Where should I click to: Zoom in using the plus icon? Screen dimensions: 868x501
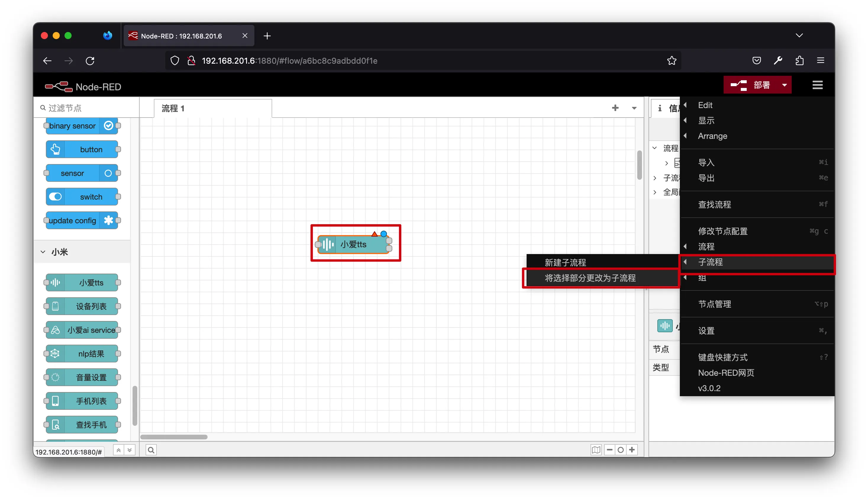pyautogui.click(x=632, y=450)
